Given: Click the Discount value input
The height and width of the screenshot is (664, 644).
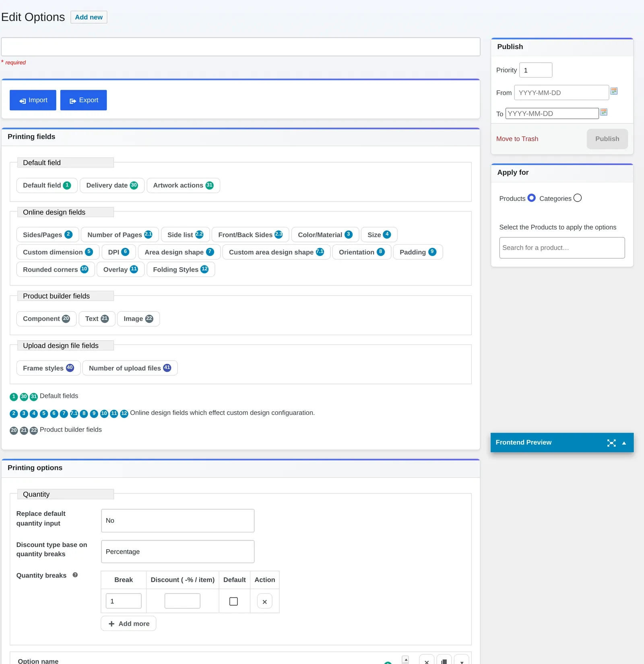Looking at the screenshot, I should 182,601.
